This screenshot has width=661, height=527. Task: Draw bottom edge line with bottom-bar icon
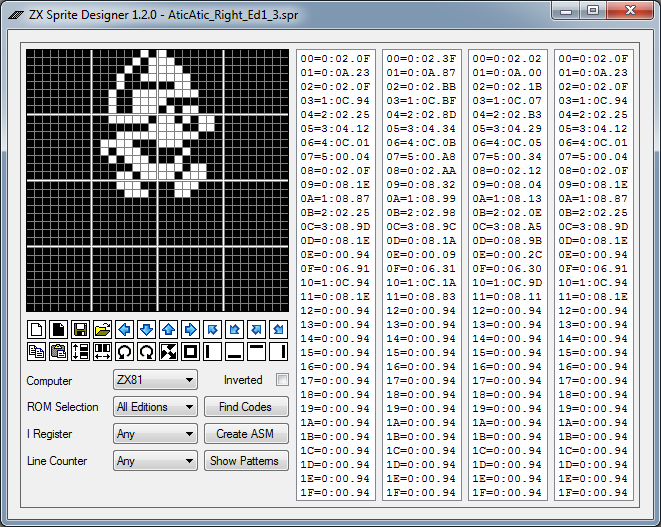coord(234,351)
